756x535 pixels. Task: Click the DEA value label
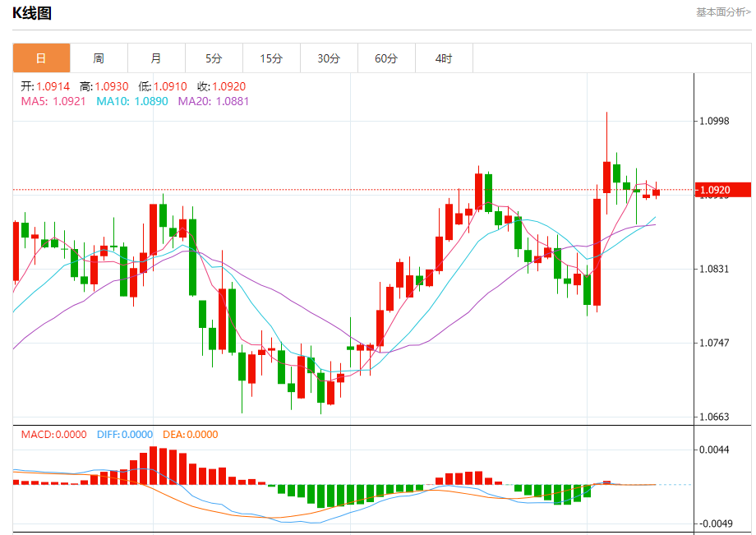coord(190,434)
